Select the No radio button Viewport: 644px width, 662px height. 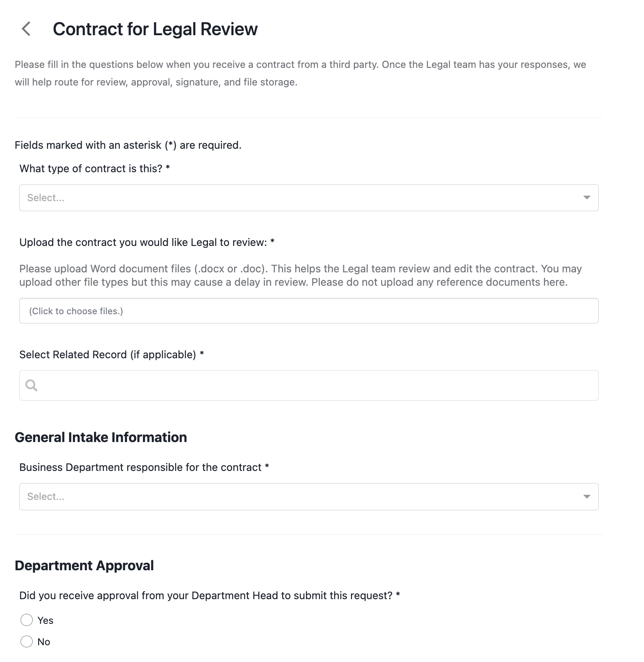click(x=26, y=641)
